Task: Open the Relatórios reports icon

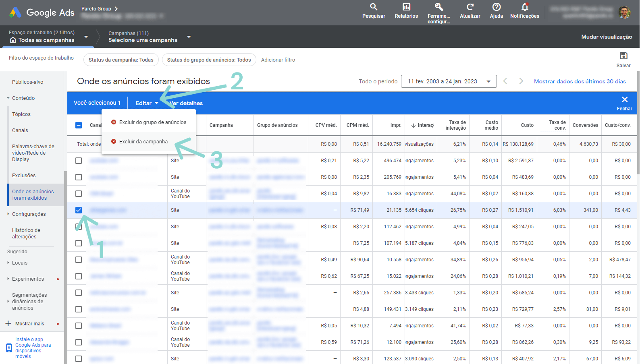Action: [406, 7]
